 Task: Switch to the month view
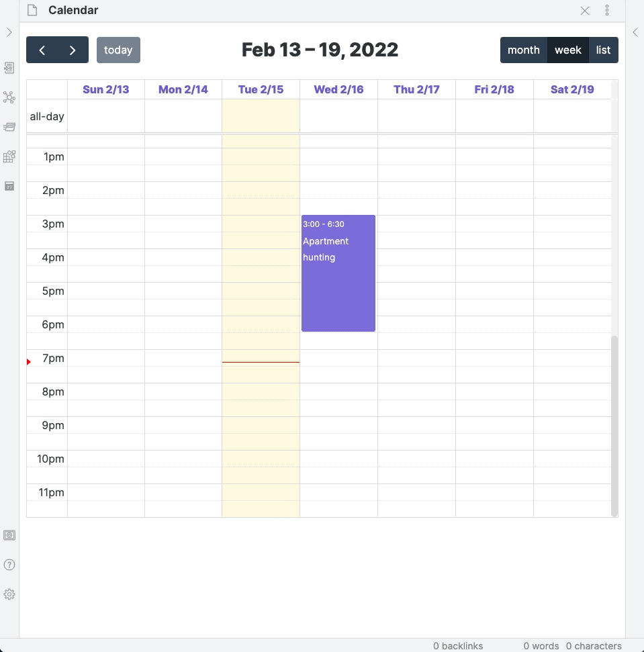523,50
